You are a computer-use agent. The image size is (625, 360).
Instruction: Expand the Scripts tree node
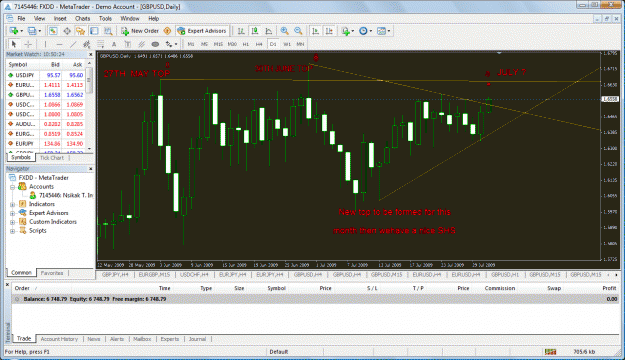tap(12, 231)
